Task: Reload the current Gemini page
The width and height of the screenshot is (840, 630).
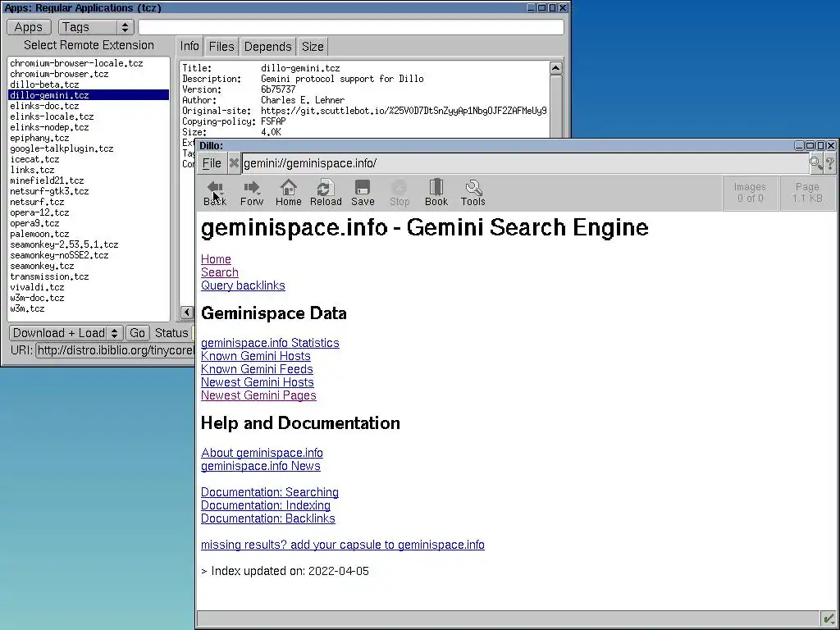Action: tap(325, 193)
